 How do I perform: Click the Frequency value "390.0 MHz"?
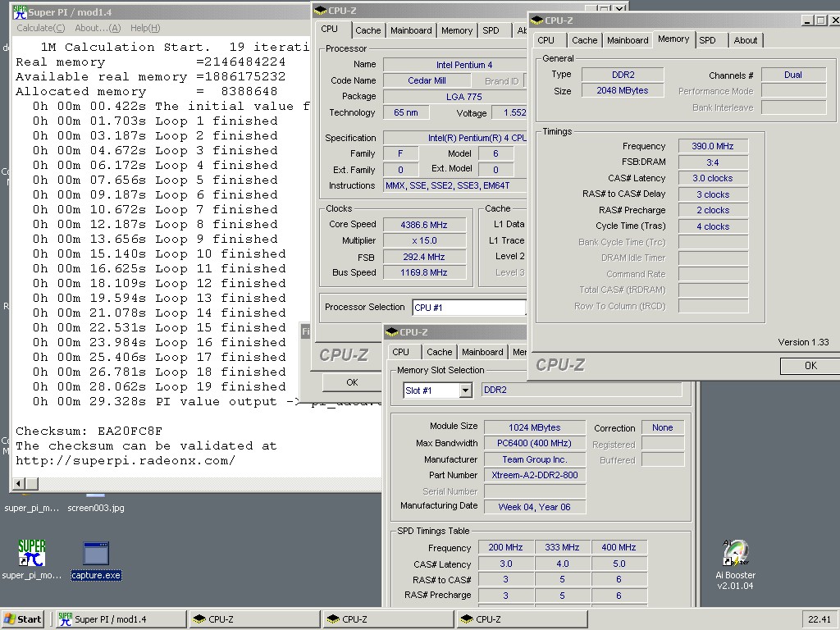click(713, 146)
